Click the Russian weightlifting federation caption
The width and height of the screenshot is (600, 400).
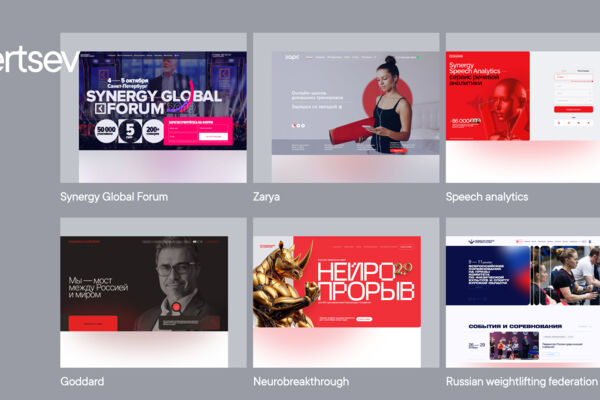pos(522,382)
